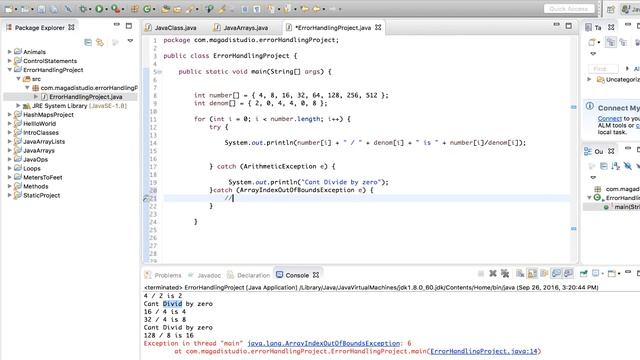This screenshot has width=640, height=360.
Task: Click Clear Console icon
Action: 520,273
